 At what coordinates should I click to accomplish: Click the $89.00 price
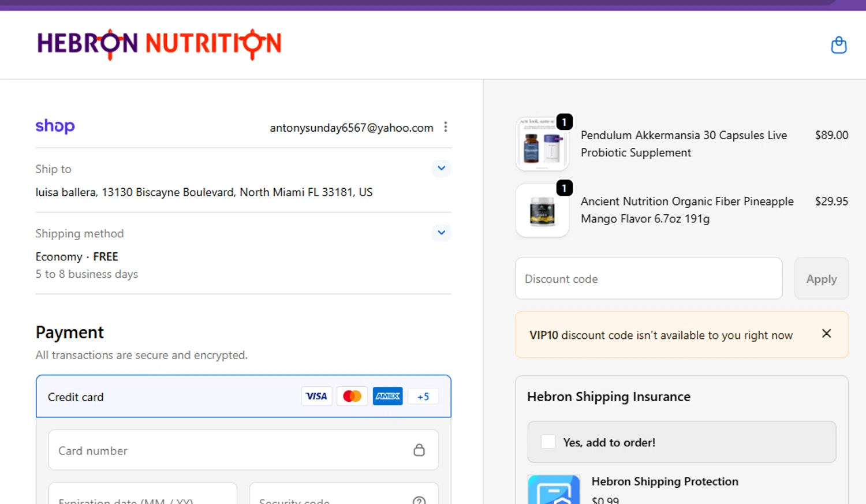click(x=831, y=135)
